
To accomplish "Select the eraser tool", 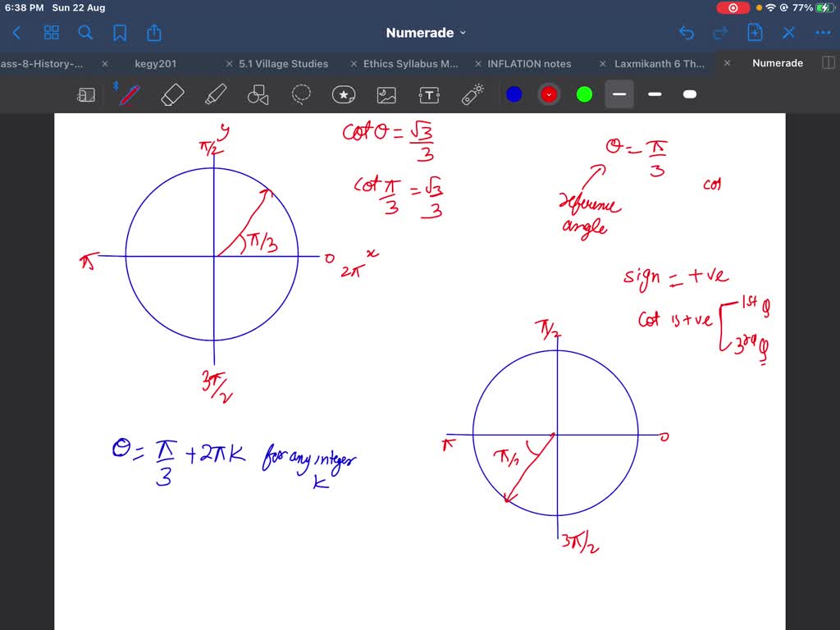I will 171,94.
